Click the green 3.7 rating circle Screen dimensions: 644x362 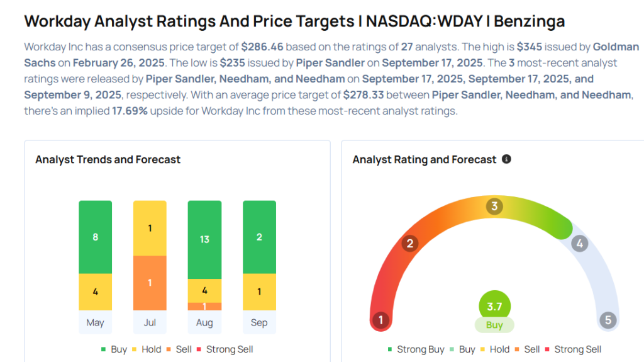(494, 307)
